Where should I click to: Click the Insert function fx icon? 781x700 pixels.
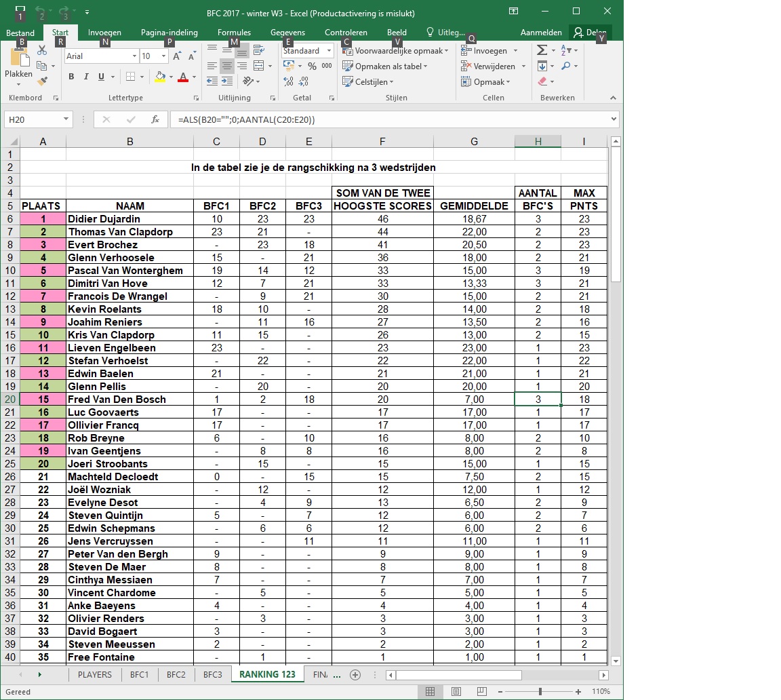pos(155,119)
